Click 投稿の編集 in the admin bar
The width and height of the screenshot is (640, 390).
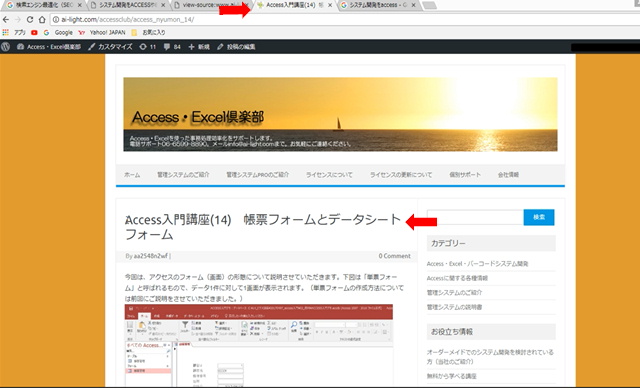(x=236, y=47)
